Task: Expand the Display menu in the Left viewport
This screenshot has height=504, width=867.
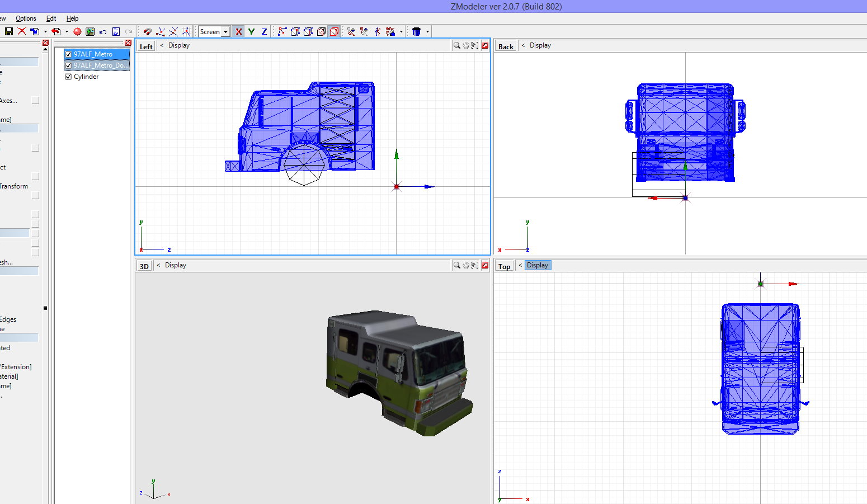Action: [178, 45]
